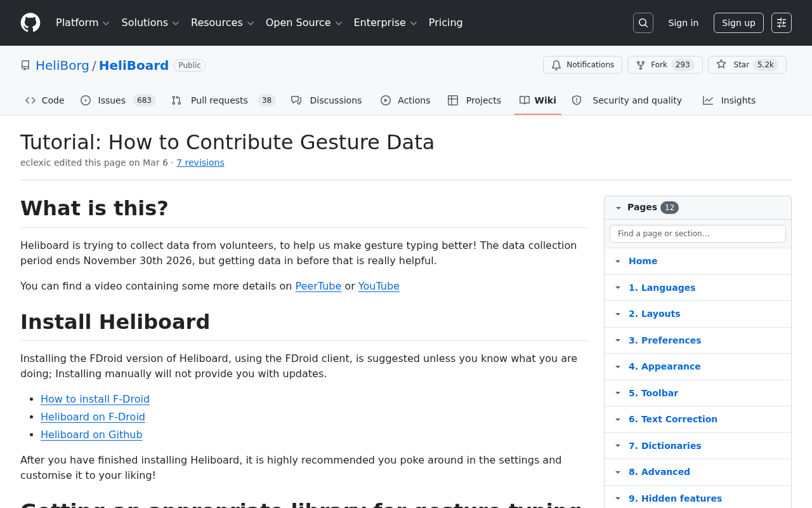Click the Sign up button
The width and height of the screenshot is (812, 508).
[x=738, y=23]
